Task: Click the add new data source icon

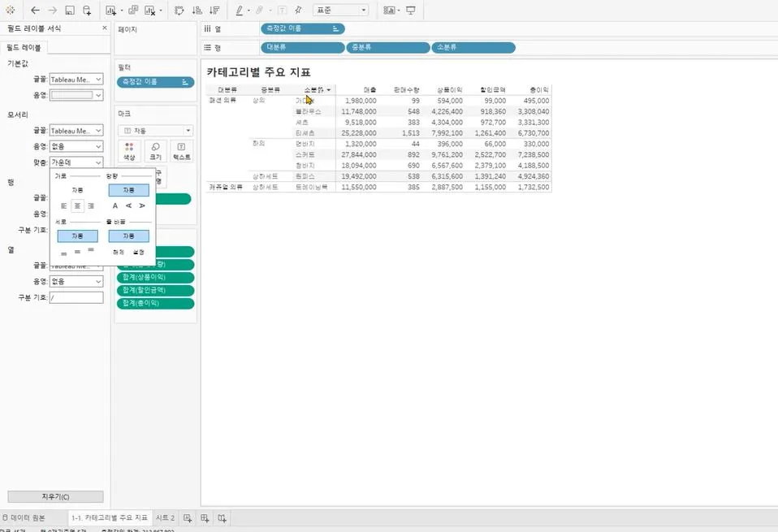Action: (x=87, y=10)
